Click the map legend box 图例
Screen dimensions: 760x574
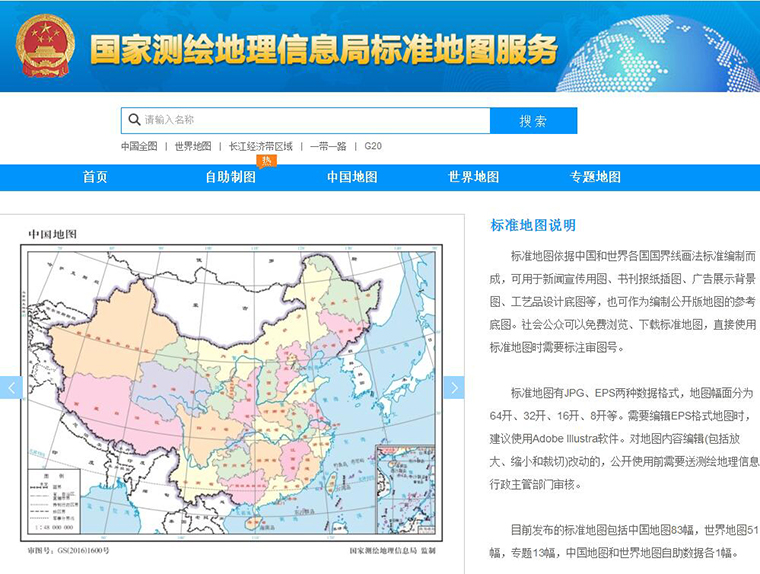pyautogui.click(x=54, y=501)
